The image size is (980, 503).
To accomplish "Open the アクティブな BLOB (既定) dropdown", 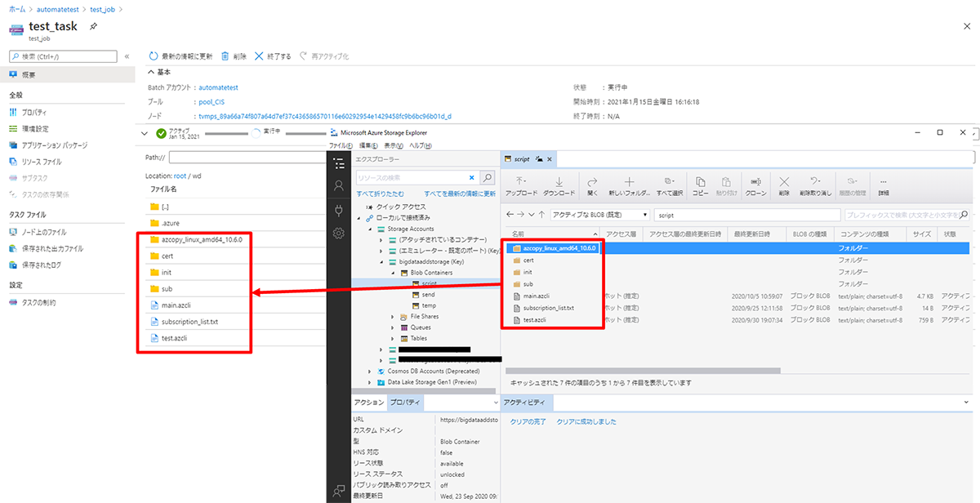I will (599, 215).
